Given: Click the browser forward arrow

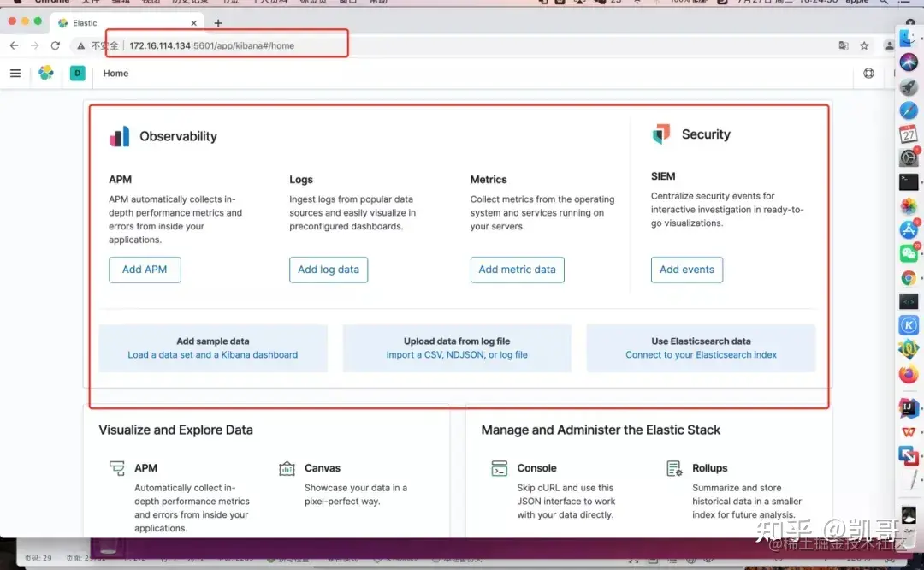Looking at the screenshot, I should tap(35, 45).
